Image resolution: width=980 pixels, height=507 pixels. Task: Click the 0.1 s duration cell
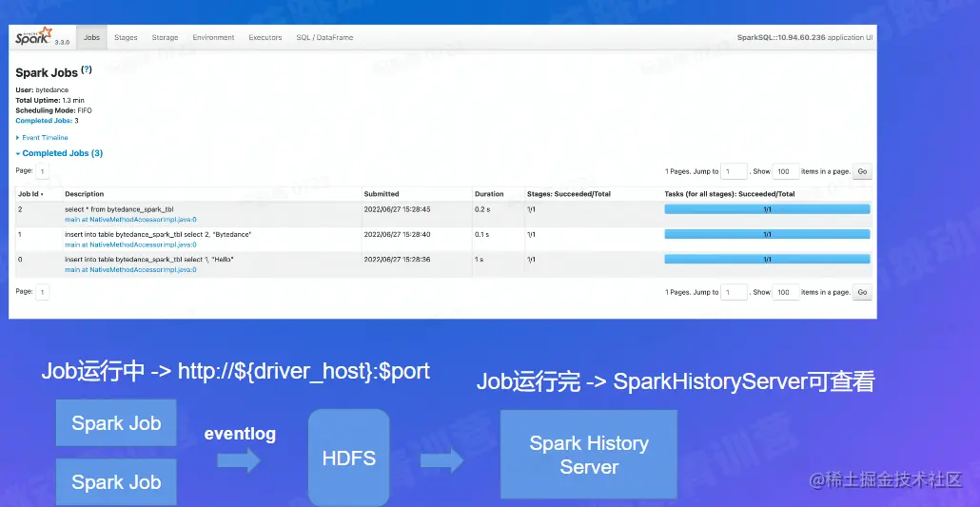click(481, 234)
